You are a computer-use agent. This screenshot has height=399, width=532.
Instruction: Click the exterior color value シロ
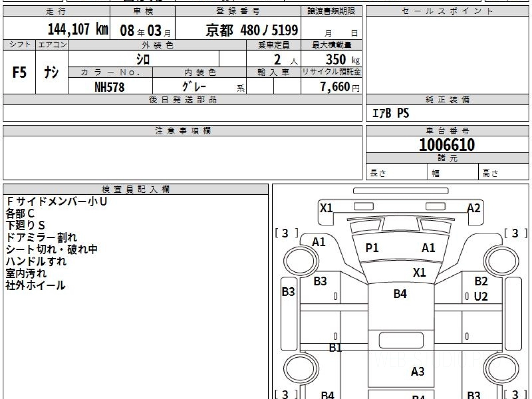point(143,59)
